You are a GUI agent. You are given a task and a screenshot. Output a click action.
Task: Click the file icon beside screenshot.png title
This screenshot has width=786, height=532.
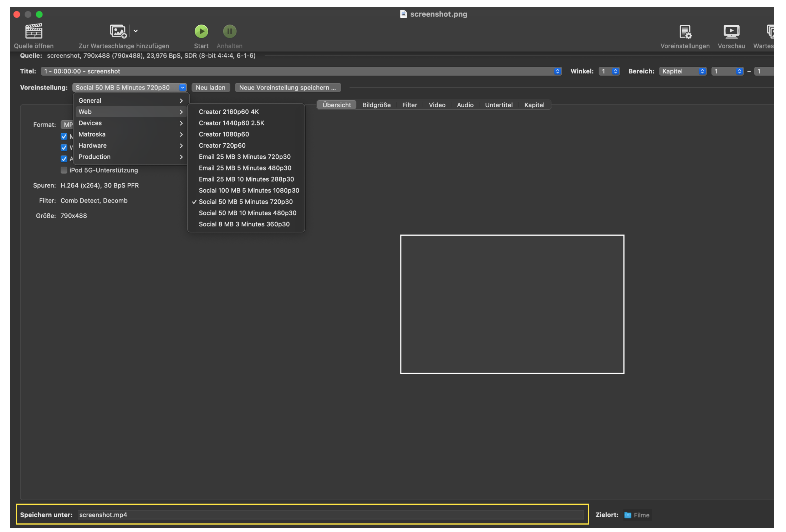(x=403, y=14)
